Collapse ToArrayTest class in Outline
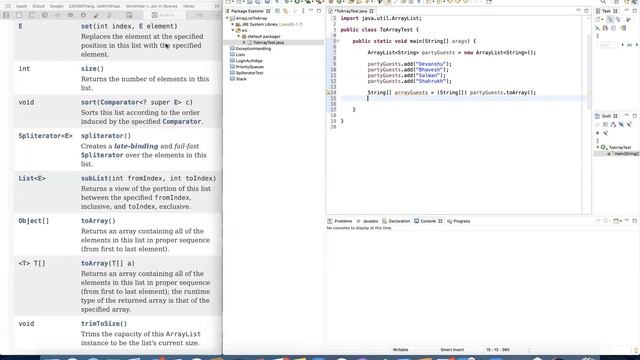 point(598,147)
